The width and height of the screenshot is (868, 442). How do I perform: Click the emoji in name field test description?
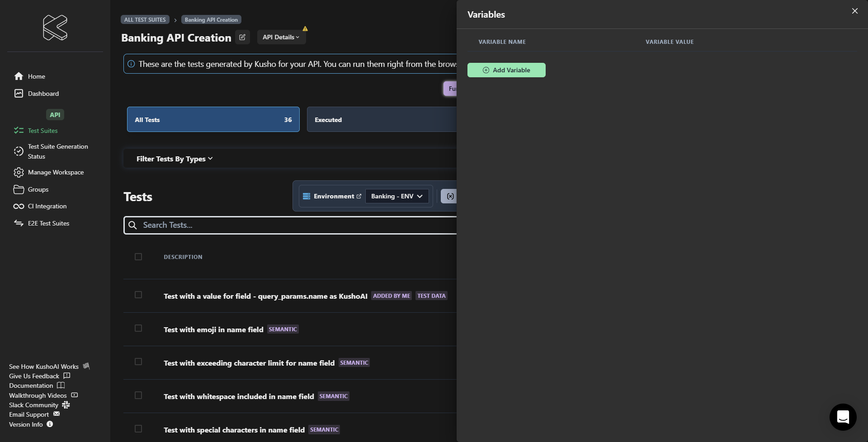pos(213,329)
